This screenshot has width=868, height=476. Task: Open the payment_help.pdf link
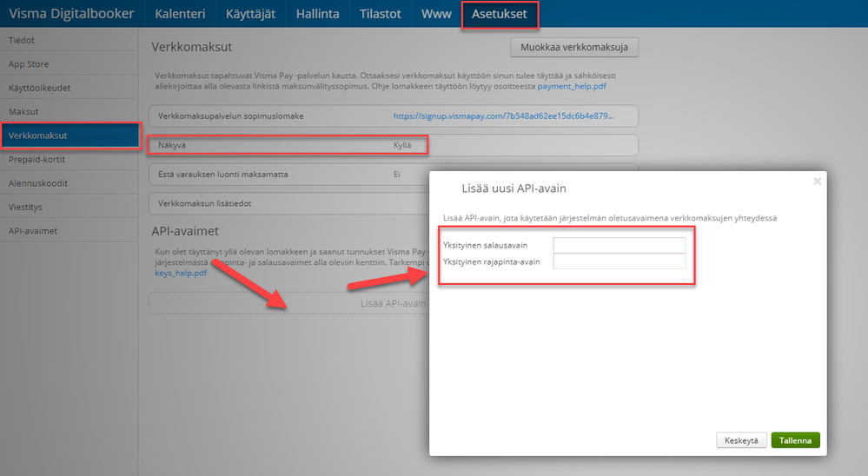coord(572,86)
